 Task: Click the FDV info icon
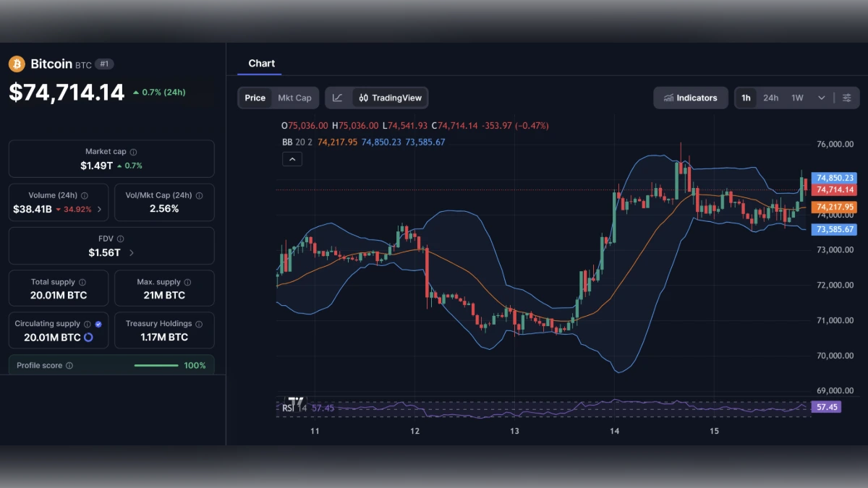click(x=122, y=239)
